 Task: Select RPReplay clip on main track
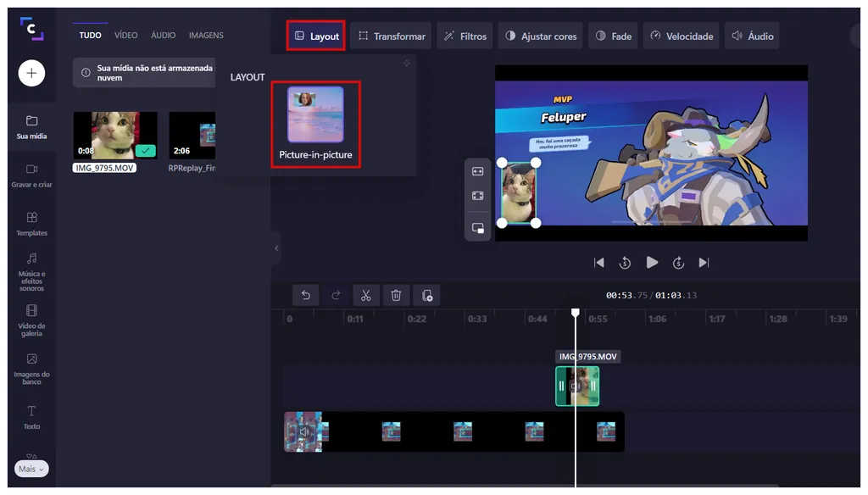[454, 431]
